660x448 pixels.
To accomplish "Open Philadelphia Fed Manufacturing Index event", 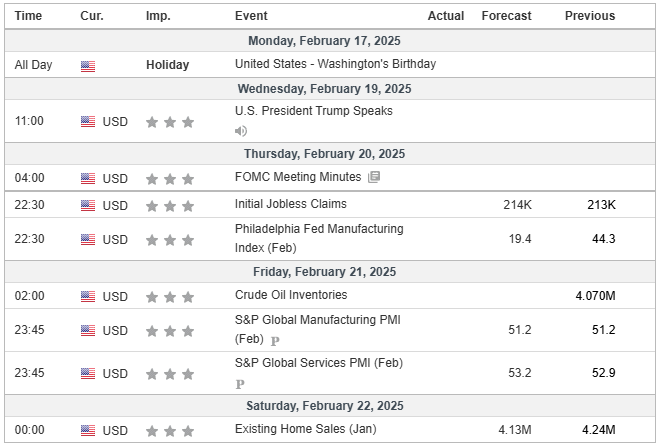I will pyautogui.click(x=319, y=238).
